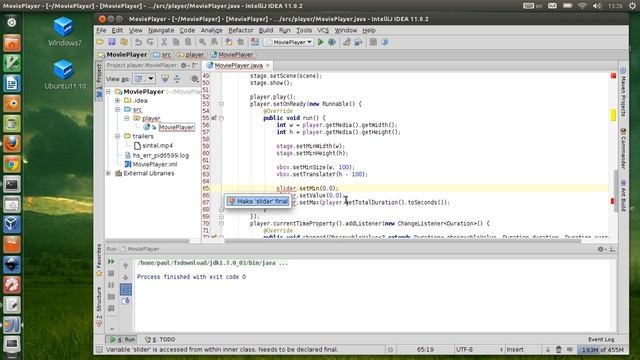
Task: Click the error stripe red square indicator
Action: point(613,76)
